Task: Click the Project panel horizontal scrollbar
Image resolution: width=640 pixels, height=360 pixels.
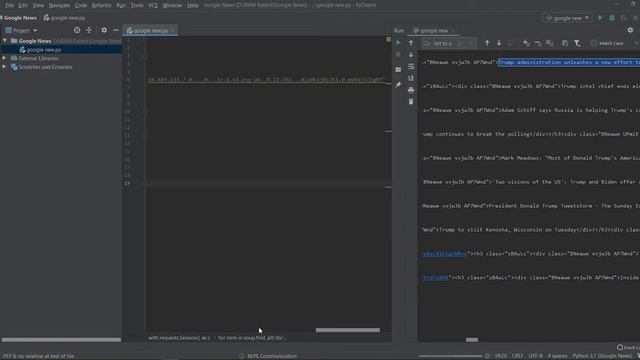Action: [61, 340]
